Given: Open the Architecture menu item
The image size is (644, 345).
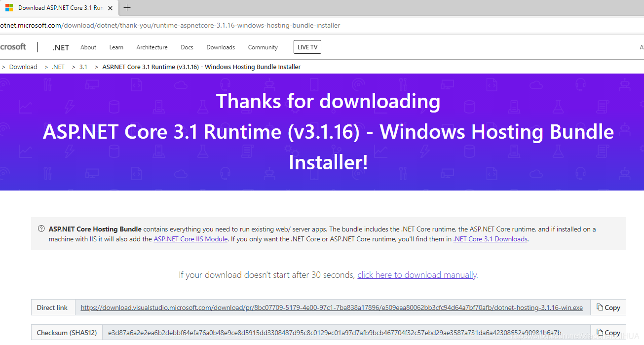Looking at the screenshot, I should [152, 47].
